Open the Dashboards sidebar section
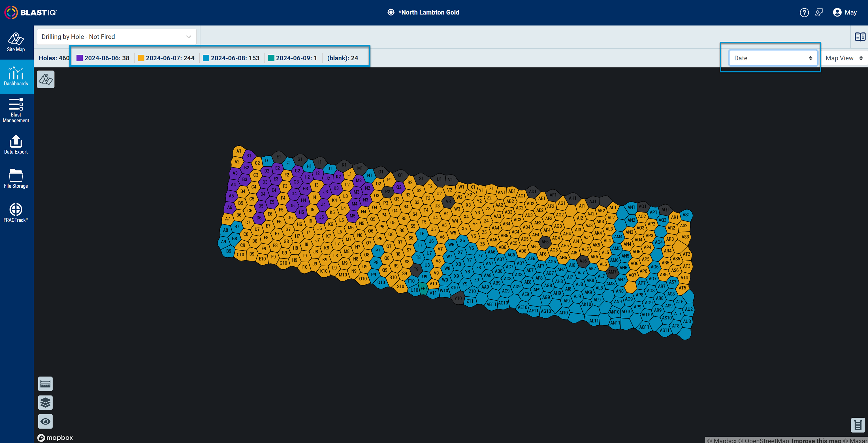 tap(16, 77)
